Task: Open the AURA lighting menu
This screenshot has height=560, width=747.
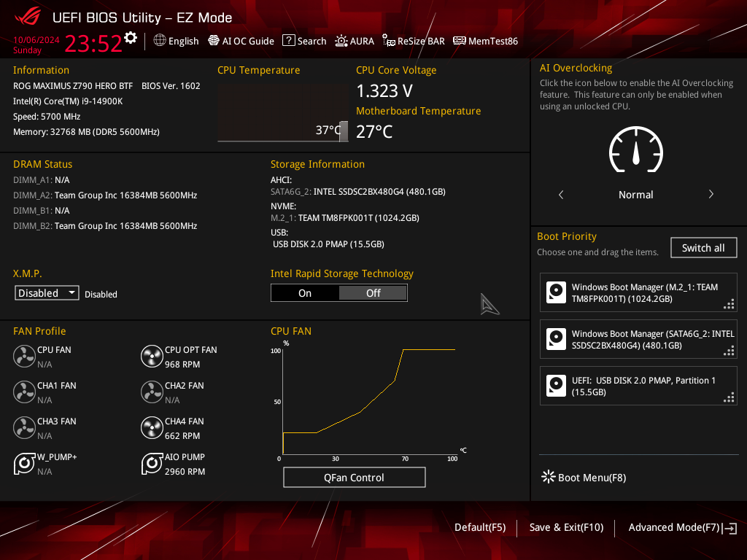Action: pyautogui.click(x=355, y=41)
